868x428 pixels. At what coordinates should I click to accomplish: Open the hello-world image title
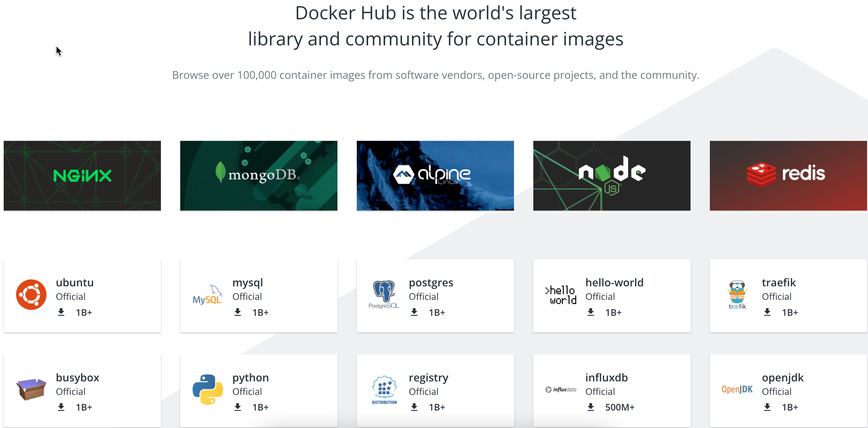point(614,282)
